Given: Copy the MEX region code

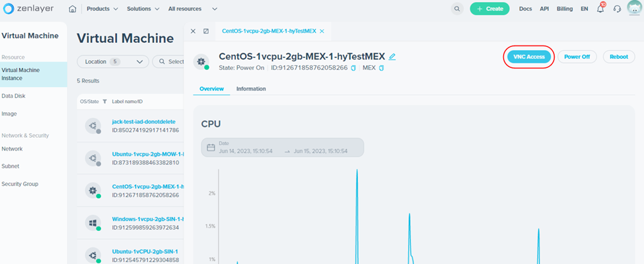Looking at the screenshot, I should point(381,68).
